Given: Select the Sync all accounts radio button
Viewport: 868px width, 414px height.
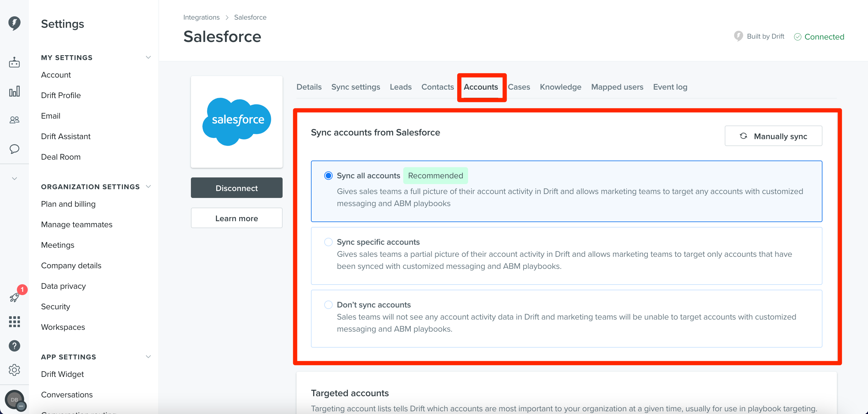Looking at the screenshot, I should (328, 176).
